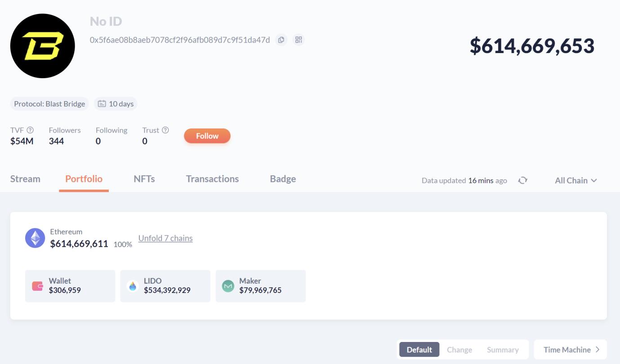The image size is (620, 364).
Task: Click the Trust help question-mark icon
Action: [x=165, y=130]
